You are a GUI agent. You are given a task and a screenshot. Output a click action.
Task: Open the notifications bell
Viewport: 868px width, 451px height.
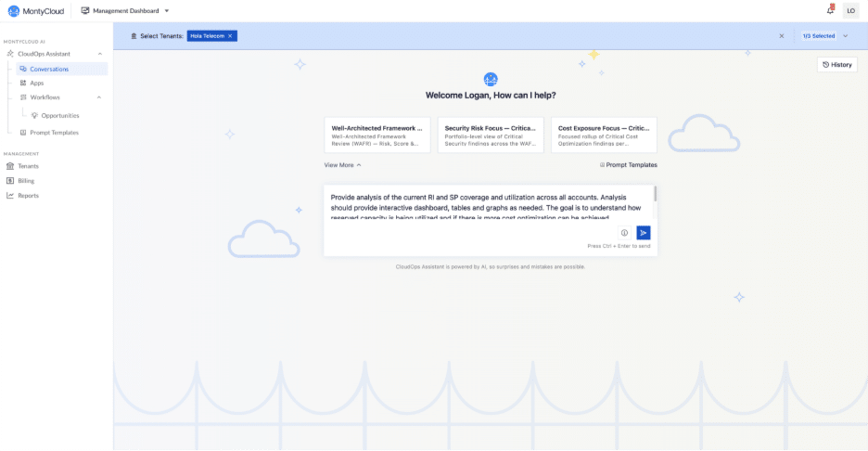(x=830, y=10)
